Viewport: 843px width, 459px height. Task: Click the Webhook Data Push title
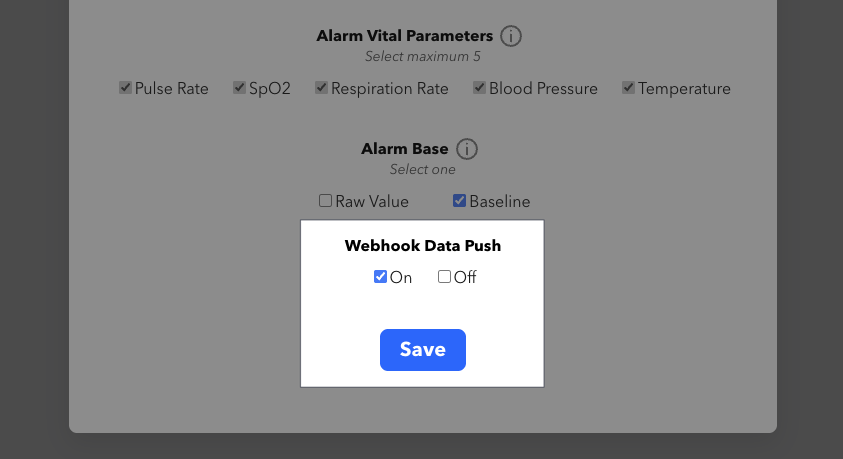[423, 245]
